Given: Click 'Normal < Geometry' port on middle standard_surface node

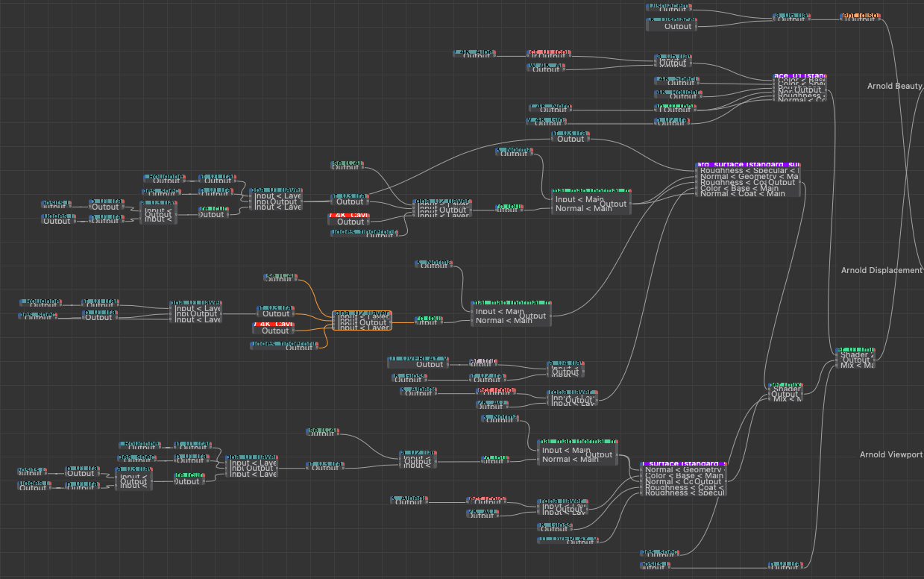Looking at the screenshot, I should pos(748,176).
